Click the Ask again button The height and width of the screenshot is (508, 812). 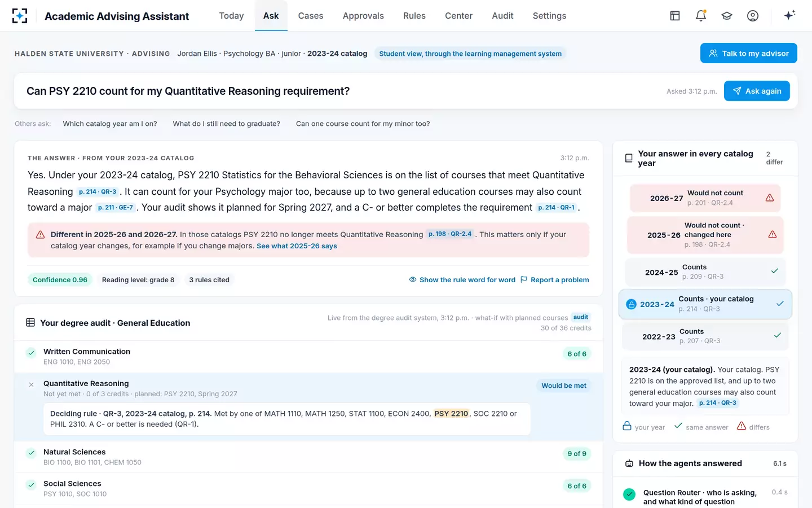click(x=757, y=91)
